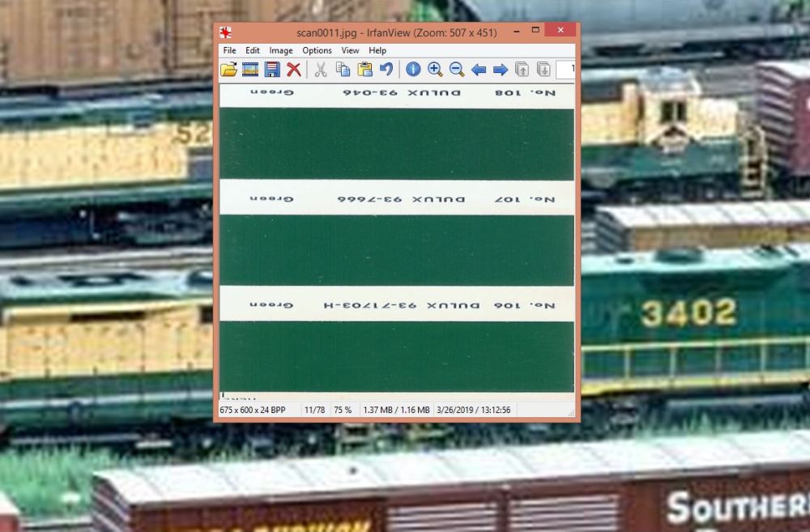This screenshot has height=532, width=810.
Task: Go to next image with right arrow
Action: (x=500, y=69)
